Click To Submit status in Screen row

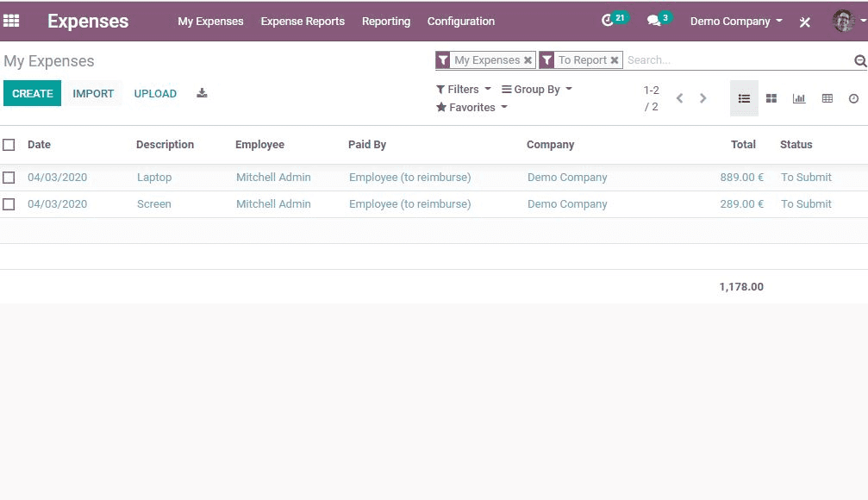click(806, 203)
